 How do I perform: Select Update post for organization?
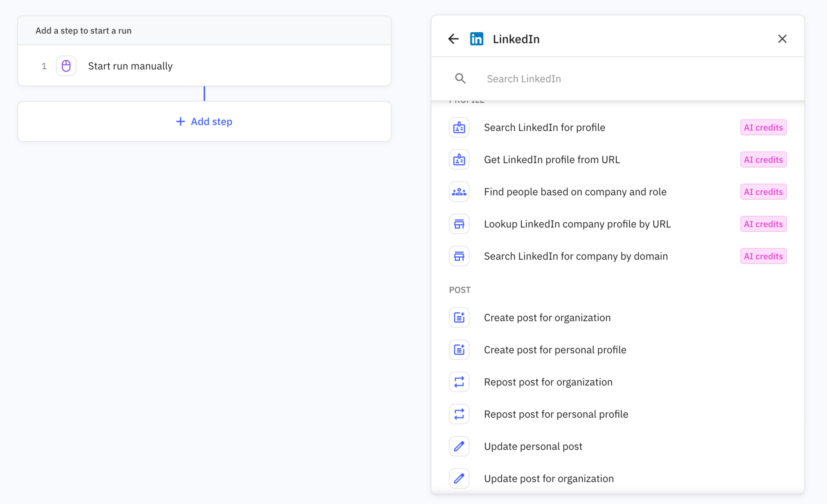coord(548,479)
